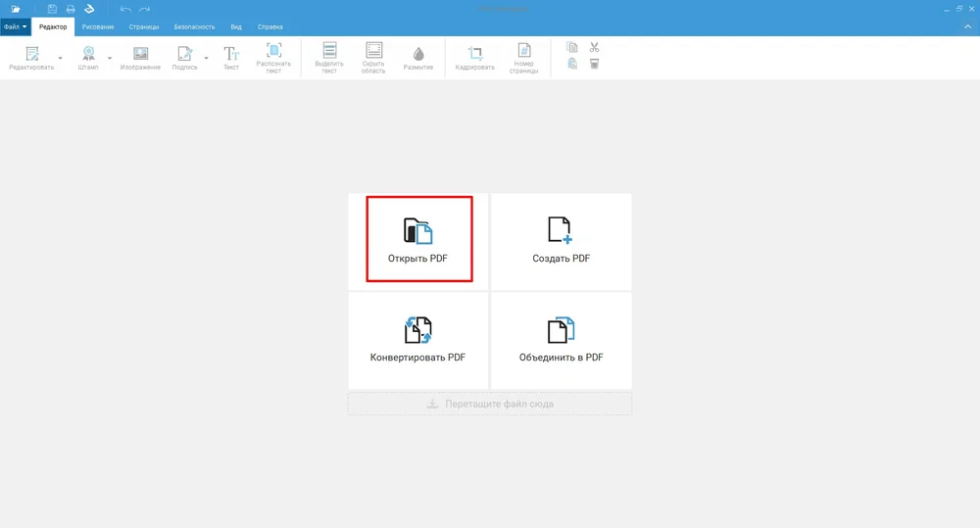Switch to the Вид tab
This screenshot has width=980, height=528.
pyautogui.click(x=235, y=26)
